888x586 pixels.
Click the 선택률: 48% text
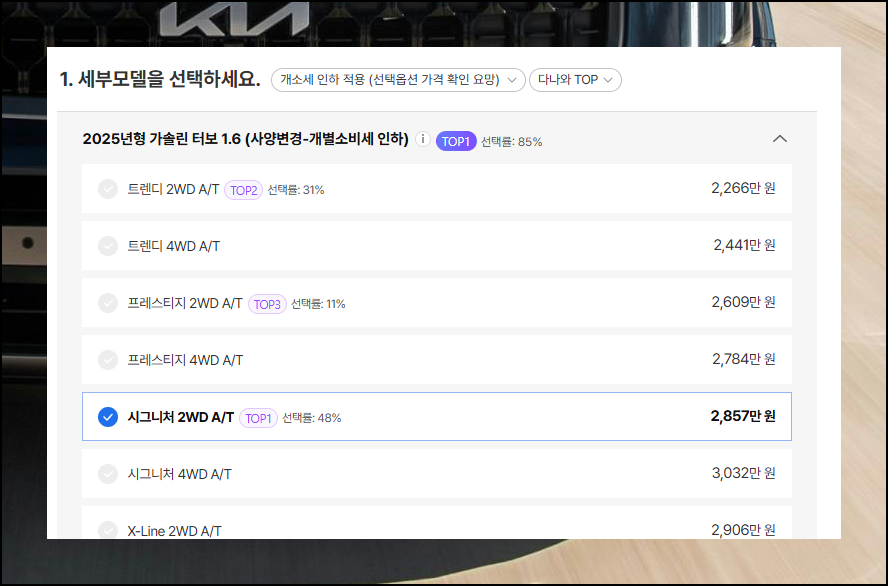(x=311, y=418)
